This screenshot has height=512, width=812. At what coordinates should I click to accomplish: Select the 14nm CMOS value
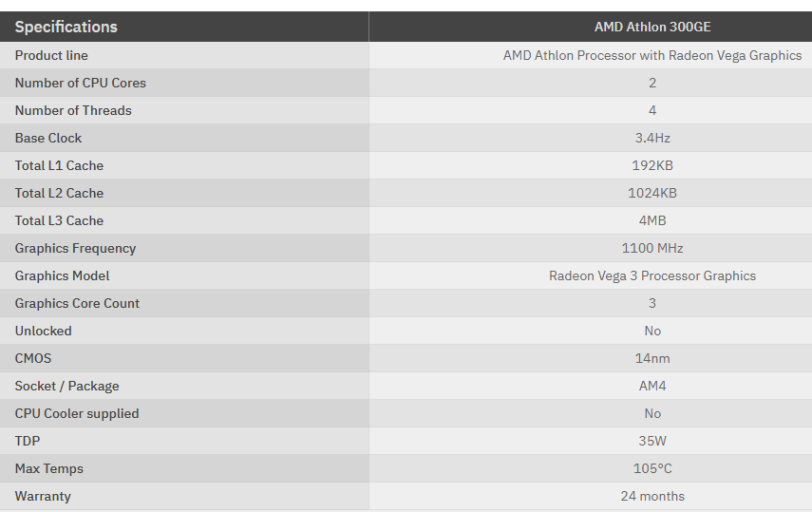[x=652, y=358]
